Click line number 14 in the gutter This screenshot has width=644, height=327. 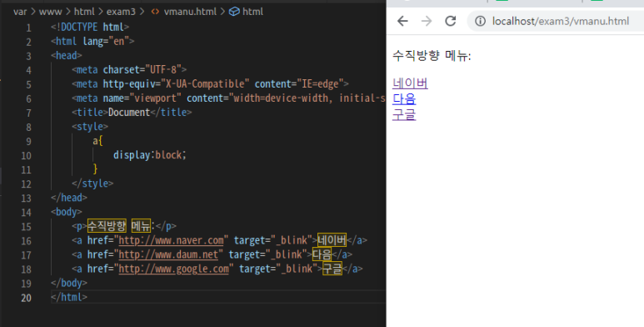[26, 213]
